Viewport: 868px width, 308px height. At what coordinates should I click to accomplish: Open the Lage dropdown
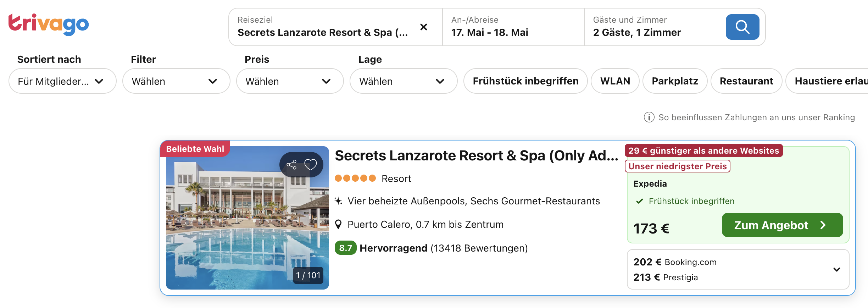click(x=403, y=81)
